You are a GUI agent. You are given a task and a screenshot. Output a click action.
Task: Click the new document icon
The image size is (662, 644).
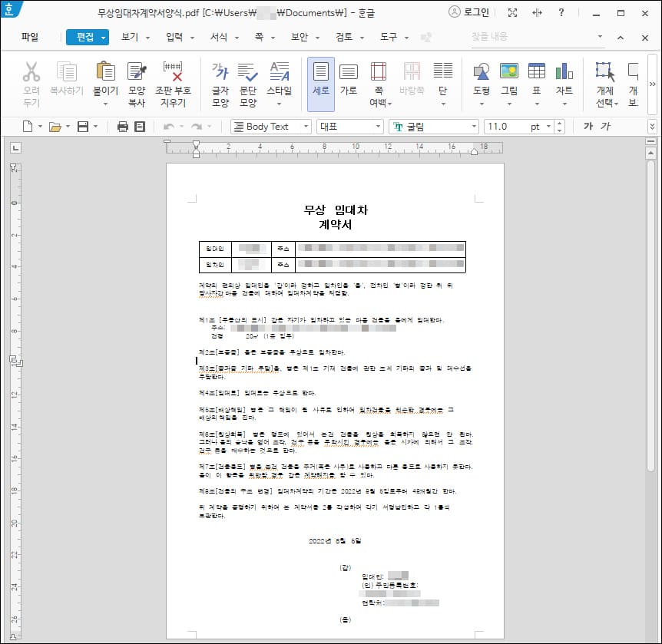coord(28,126)
